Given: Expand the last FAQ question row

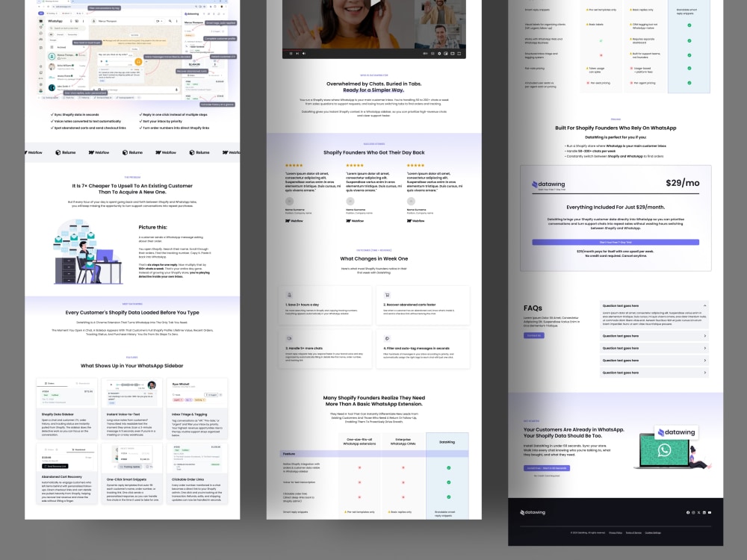Looking at the screenshot, I should point(654,373).
